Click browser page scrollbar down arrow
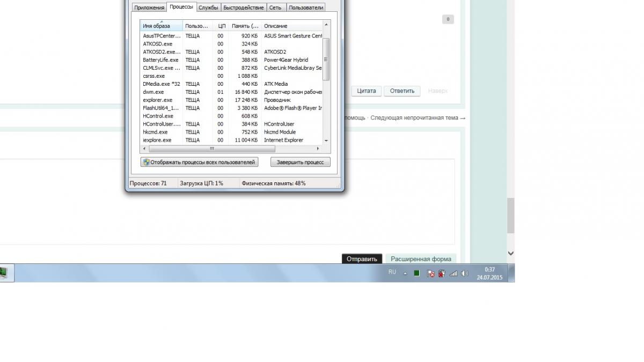 511,253
